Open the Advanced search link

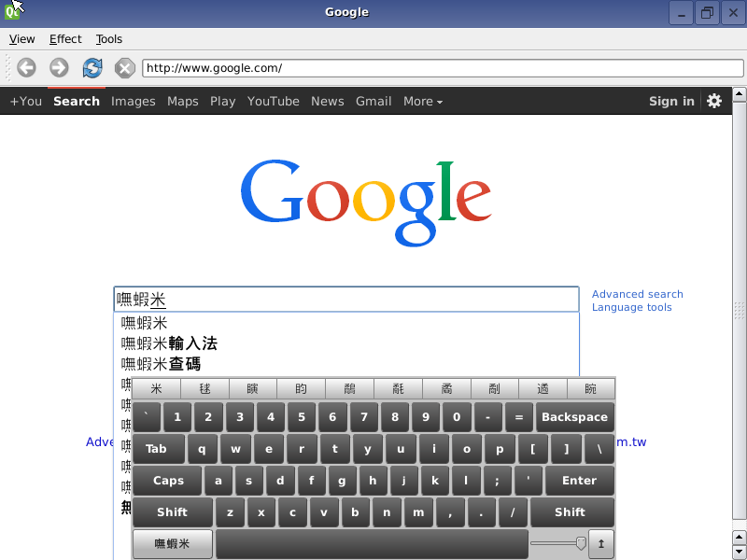638,294
